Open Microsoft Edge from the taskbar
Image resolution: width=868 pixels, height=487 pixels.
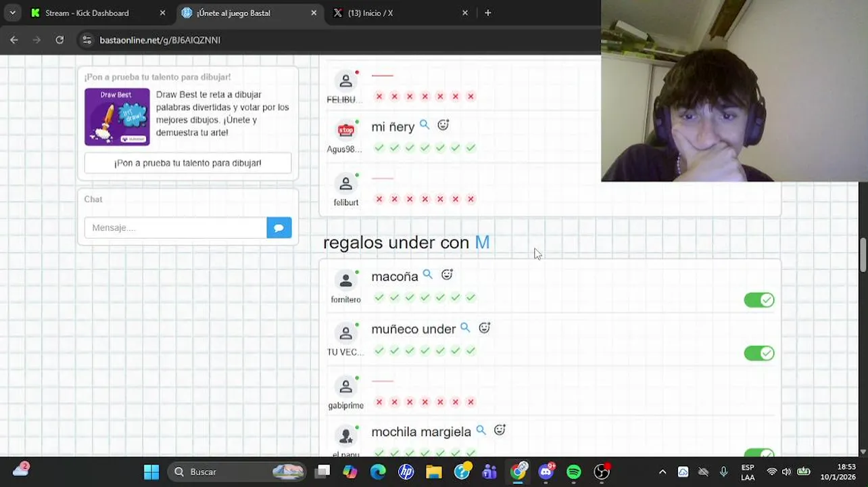click(378, 472)
